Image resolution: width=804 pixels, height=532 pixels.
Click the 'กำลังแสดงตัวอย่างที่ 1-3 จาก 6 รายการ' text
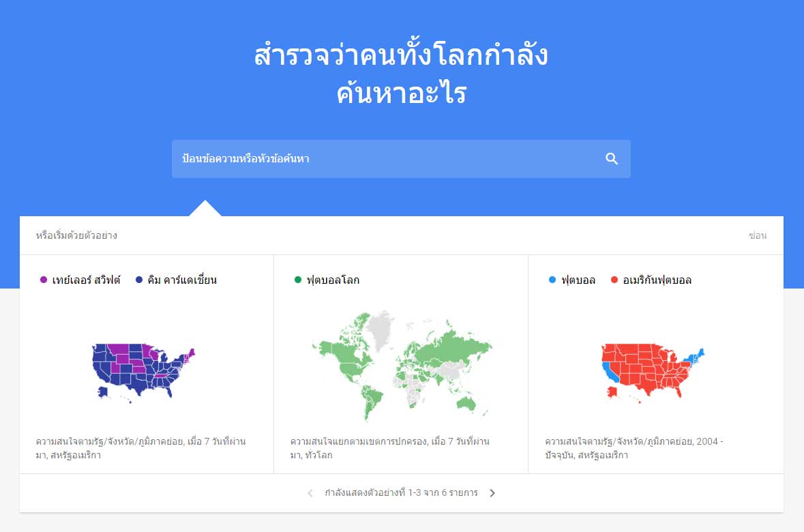[401, 493]
